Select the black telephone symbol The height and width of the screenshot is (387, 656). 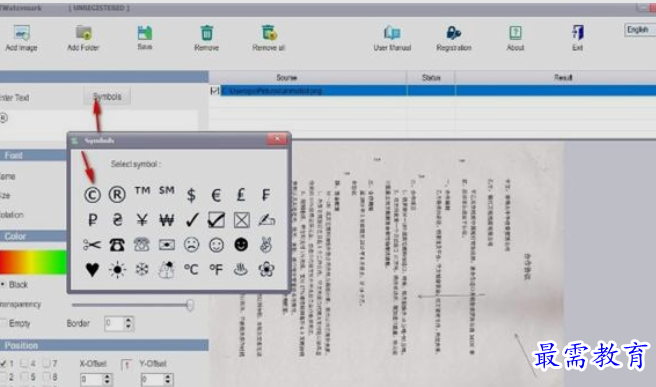click(117, 245)
